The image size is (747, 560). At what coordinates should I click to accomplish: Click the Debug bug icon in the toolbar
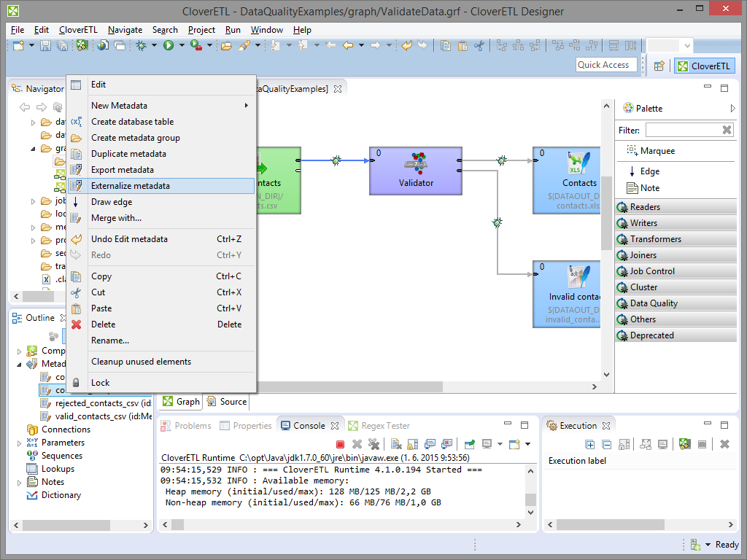(x=142, y=46)
